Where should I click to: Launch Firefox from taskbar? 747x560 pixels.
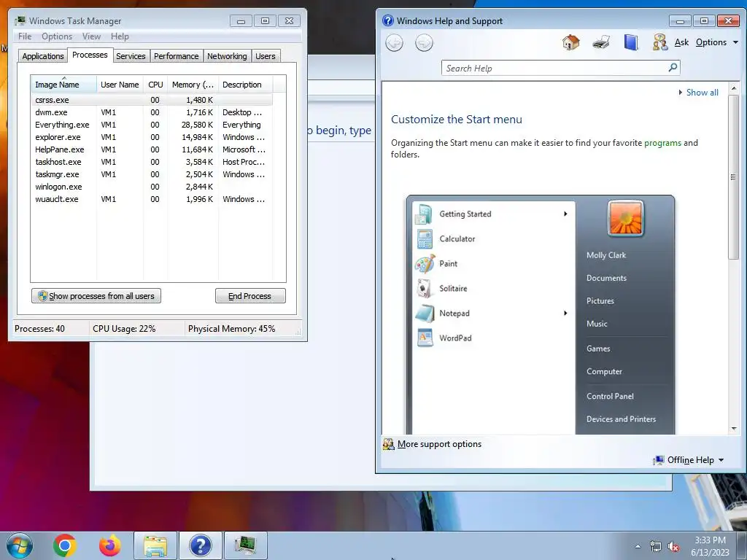109,545
